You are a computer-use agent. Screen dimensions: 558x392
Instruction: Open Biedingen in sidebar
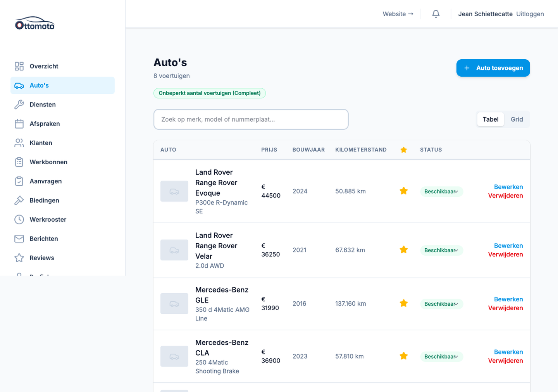[x=62, y=201]
